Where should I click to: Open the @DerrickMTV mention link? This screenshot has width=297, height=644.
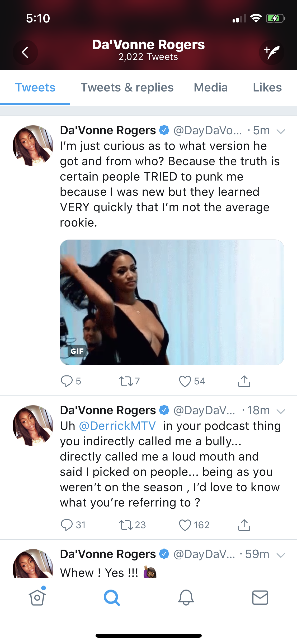(117, 426)
